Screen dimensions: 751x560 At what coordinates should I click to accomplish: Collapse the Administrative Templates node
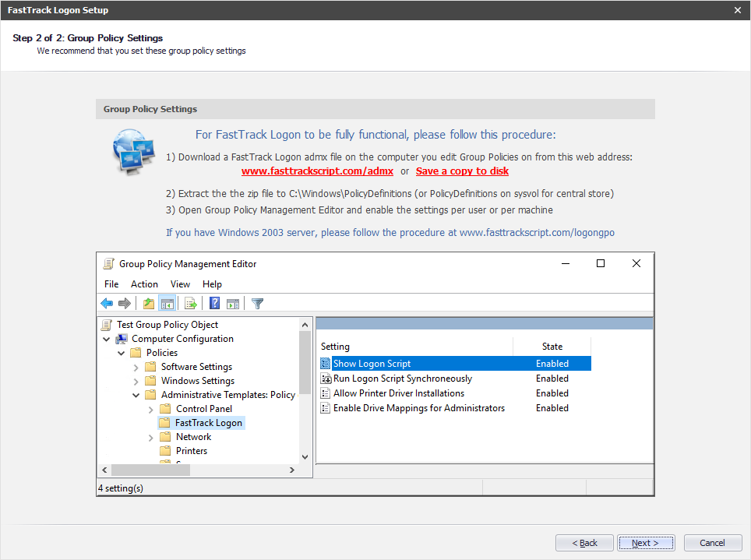coord(136,395)
